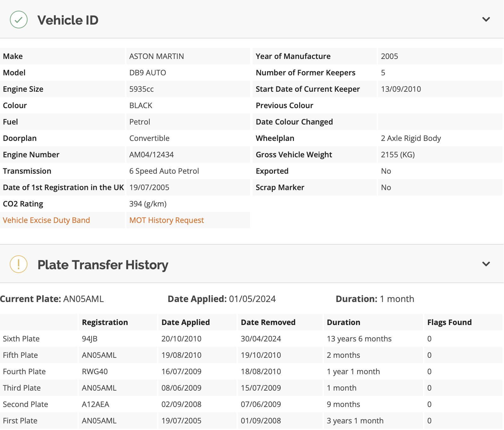504x430 pixels.
Task: Click date applied 16/07/2009
Action: [x=181, y=371]
